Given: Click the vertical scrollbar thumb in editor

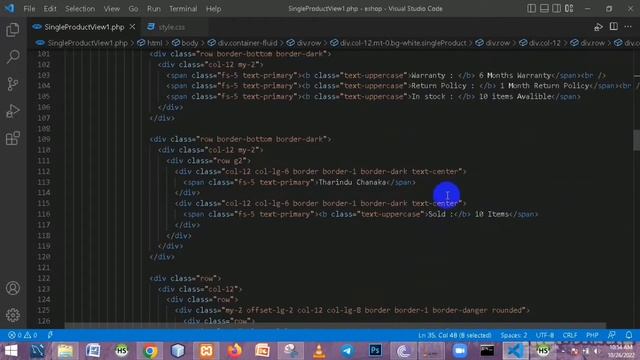Looking at the screenshot, I should [x=636, y=140].
